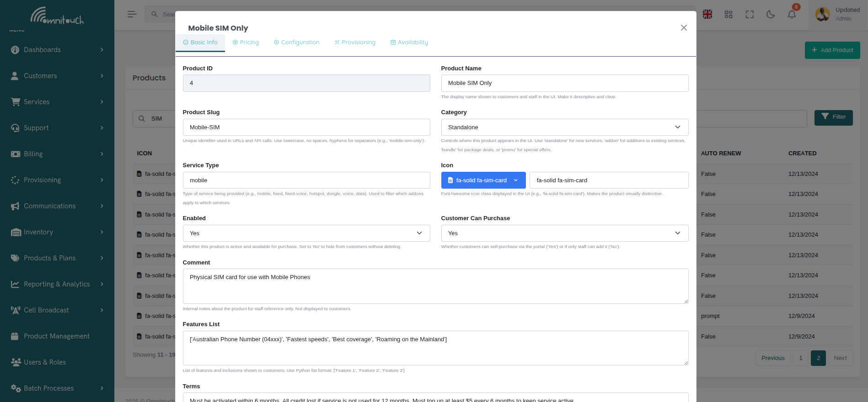This screenshot has height=402, width=868.
Task: Open the notifications bell
Action: point(792,14)
